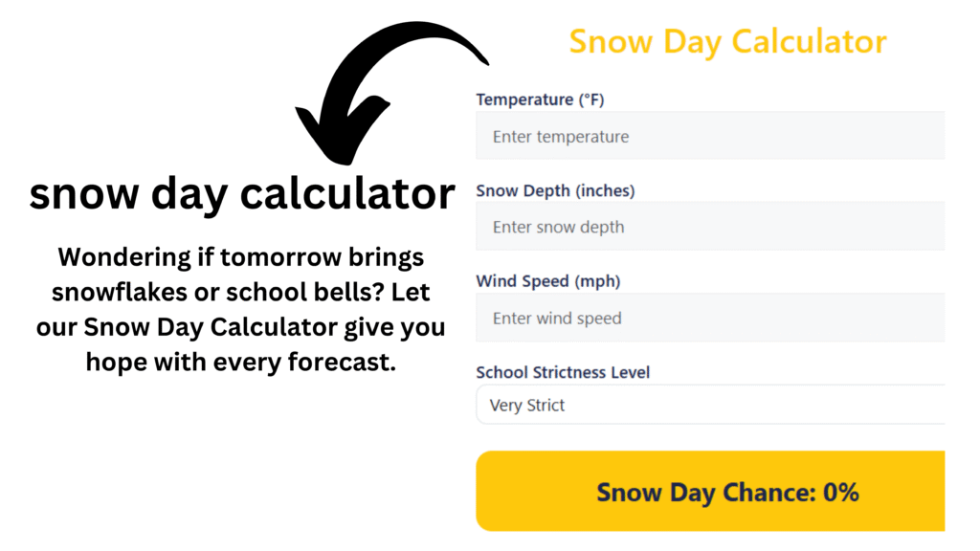Click the line "snowflakes or school bells? Let"

coord(240,292)
